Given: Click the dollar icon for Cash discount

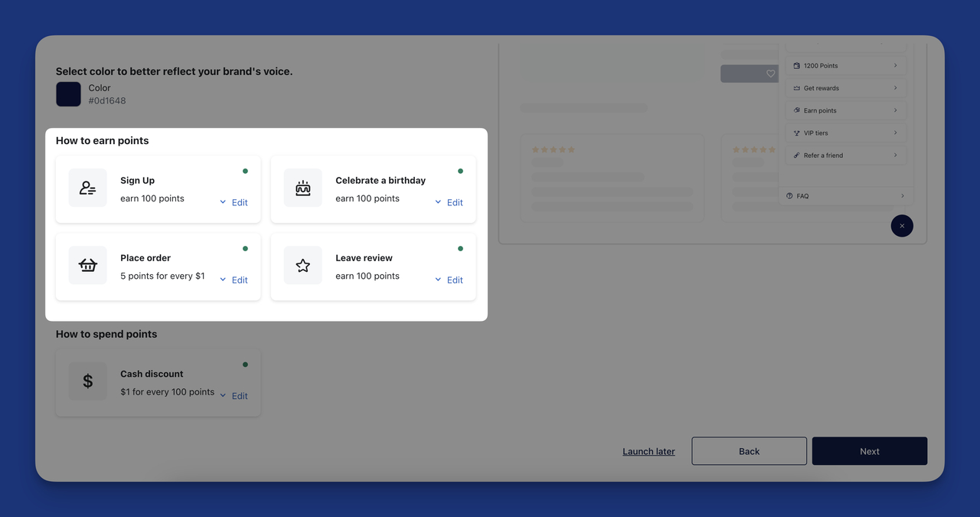Looking at the screenshot, I should pyautogui.click(x=87, y=381).
